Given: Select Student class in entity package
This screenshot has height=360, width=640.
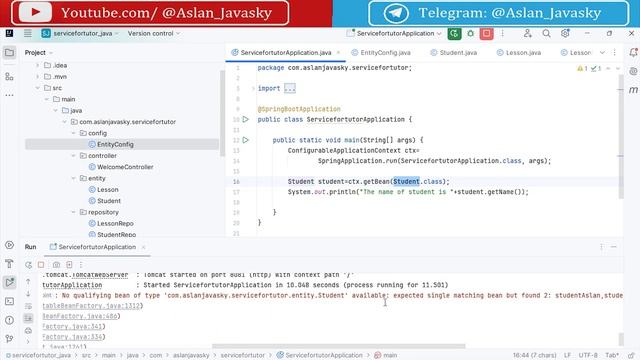Looking at the screenshot, I should click(109, 201).
